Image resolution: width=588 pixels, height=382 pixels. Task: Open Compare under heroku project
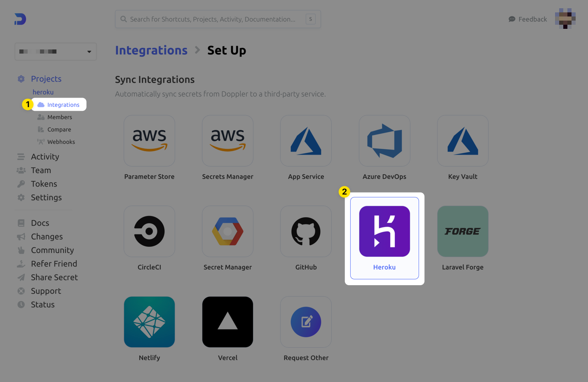[x=59, y=129]
